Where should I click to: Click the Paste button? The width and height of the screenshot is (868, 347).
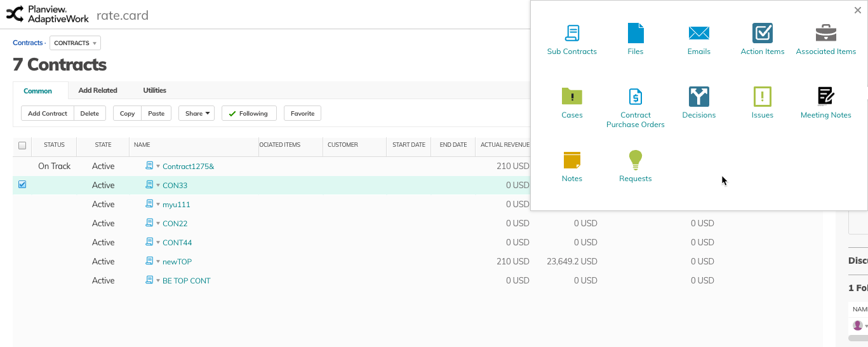click(156, 113)
